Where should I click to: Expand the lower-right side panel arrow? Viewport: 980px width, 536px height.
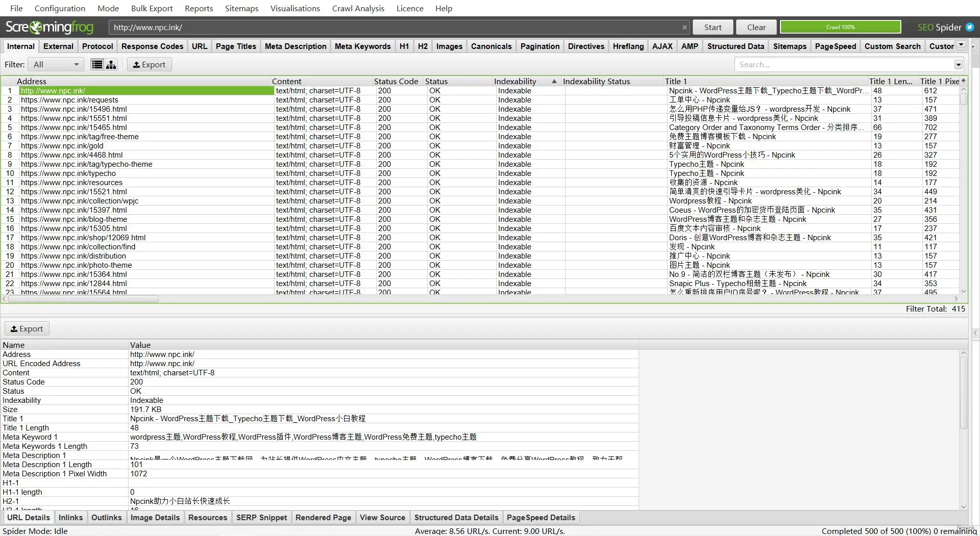tap(975, 333)
